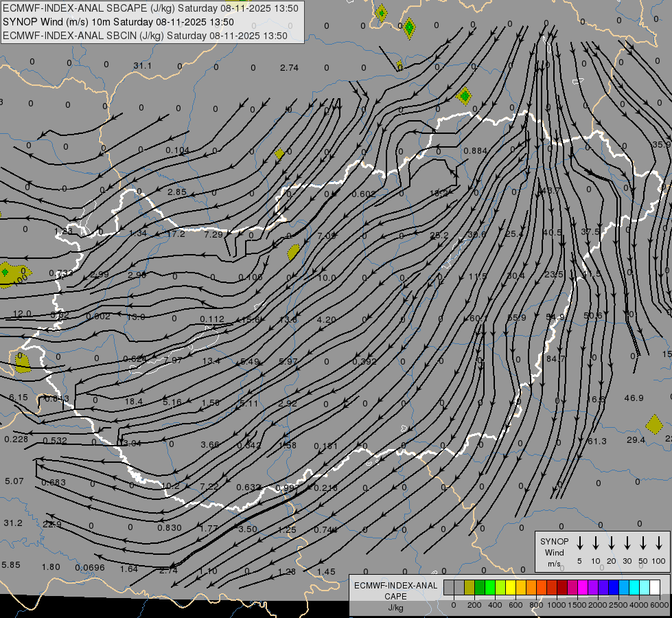Click the 5 m/s wind arrow in legend
The image size is (672, 618).
(x=580, y=543)
